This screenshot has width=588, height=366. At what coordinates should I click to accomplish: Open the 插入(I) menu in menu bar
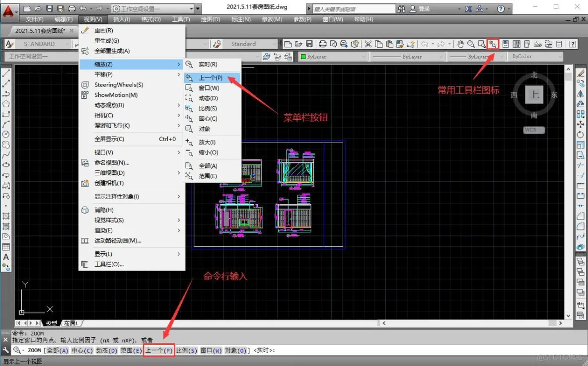[122, 19]
